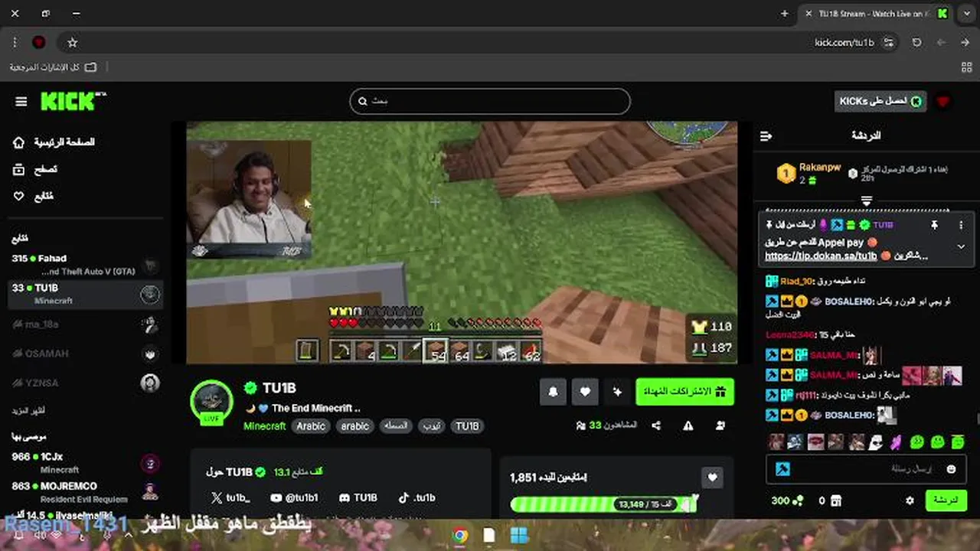Open a new Chrome tab
The width and height of the screenshot is (980, 551).
click(785, 14)
